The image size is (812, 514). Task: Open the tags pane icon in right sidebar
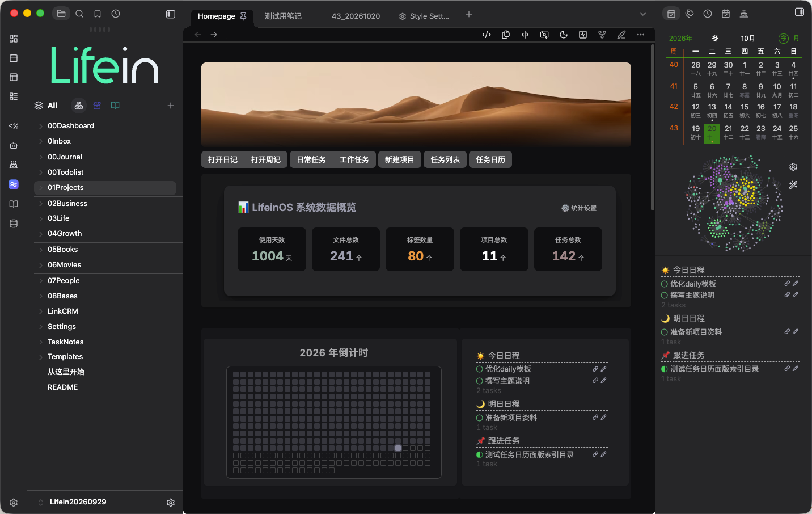pyautogui.click(x=690, y=14)
